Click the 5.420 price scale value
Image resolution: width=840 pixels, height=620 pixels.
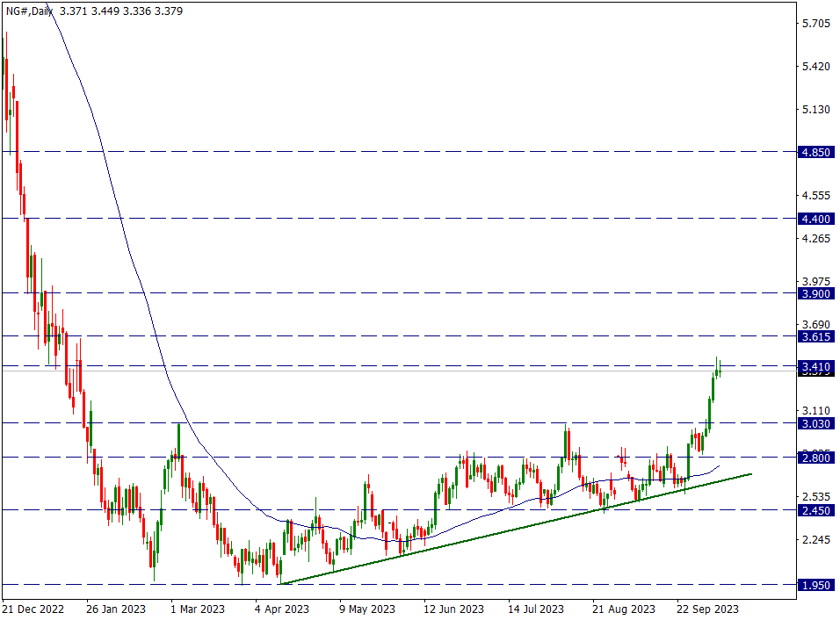[x=816, y=67]
